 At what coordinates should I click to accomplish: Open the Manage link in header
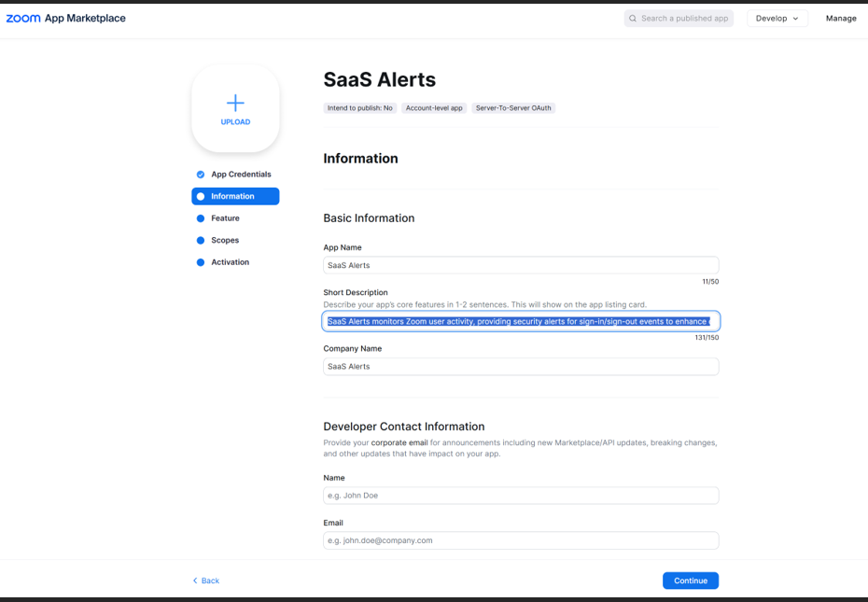pyautogui.click(x=840, y=19)
